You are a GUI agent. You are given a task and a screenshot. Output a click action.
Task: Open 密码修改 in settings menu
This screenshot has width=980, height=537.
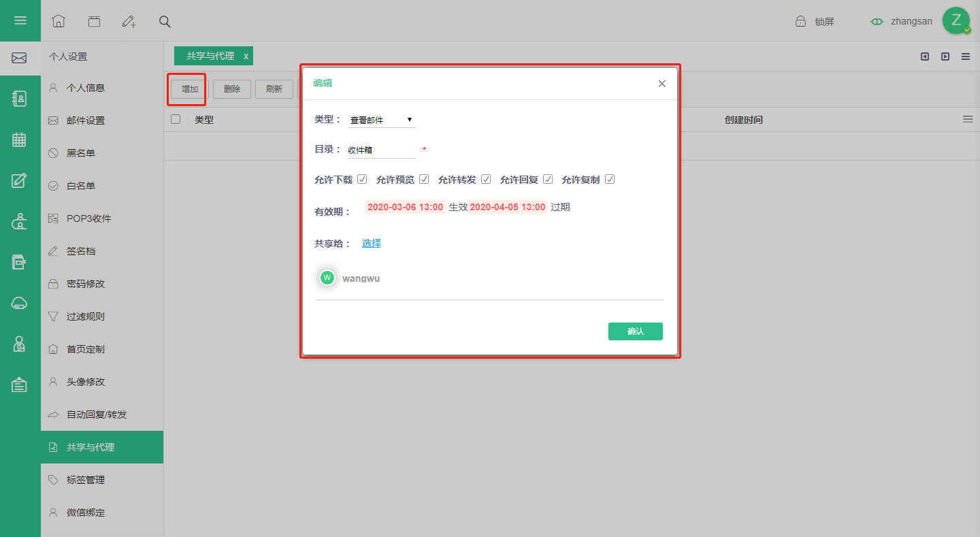[102, 284]
